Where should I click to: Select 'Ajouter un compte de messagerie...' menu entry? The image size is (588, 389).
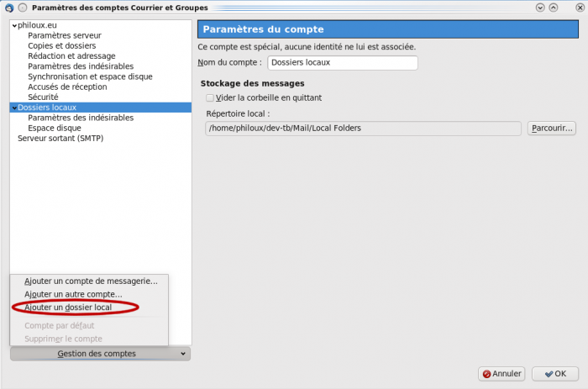tap(91, 281)
